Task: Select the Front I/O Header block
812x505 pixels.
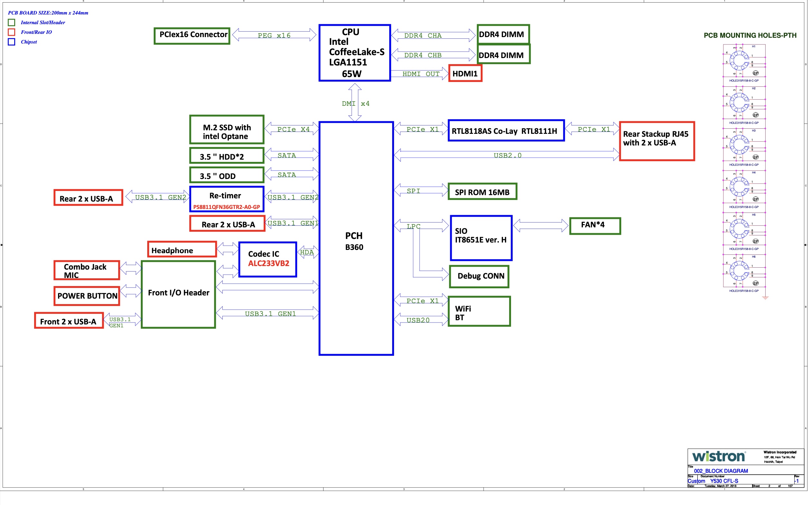Action: point(179,295)
